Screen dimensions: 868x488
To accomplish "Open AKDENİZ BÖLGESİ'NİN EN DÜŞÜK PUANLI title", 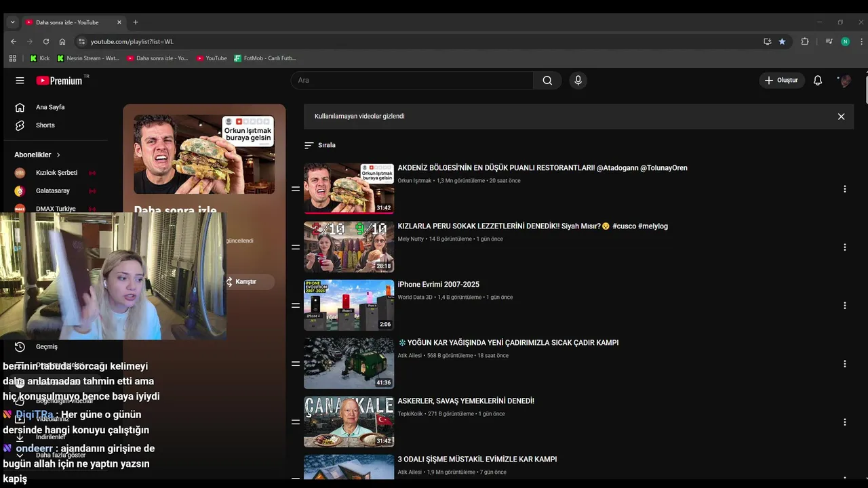I will point(542,168).
